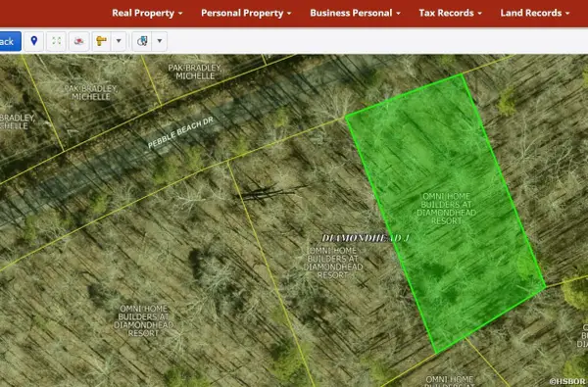
Task: Open the selection tool dropdown arrow
Action: coord(160,41)
